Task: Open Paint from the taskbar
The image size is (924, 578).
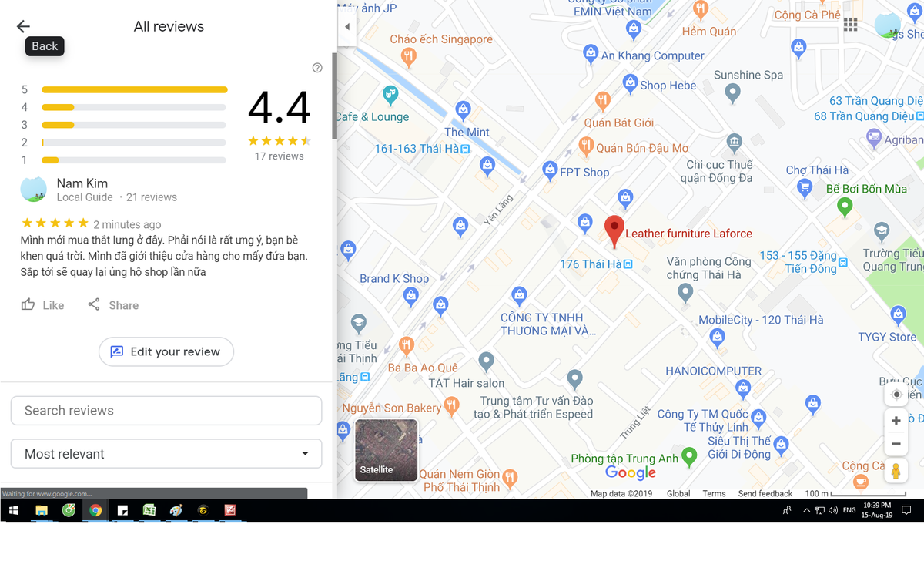Action: tap(176, 510)
